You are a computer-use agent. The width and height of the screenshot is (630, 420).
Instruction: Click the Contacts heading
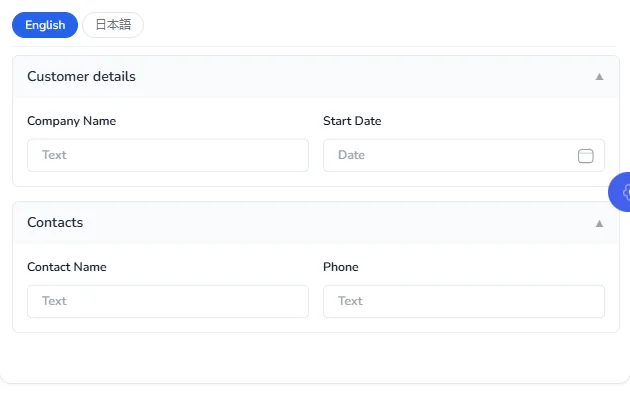[55, 222]
